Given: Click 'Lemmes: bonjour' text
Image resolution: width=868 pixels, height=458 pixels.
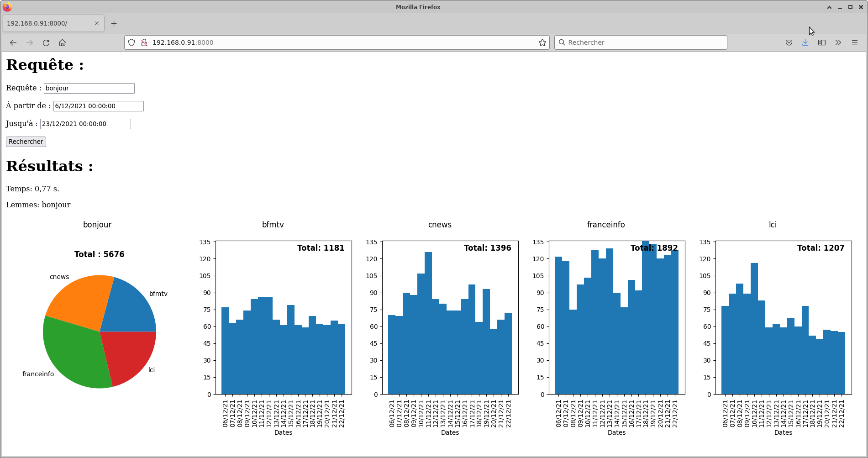Looking at the screenshot, I should tap(38, 205).
